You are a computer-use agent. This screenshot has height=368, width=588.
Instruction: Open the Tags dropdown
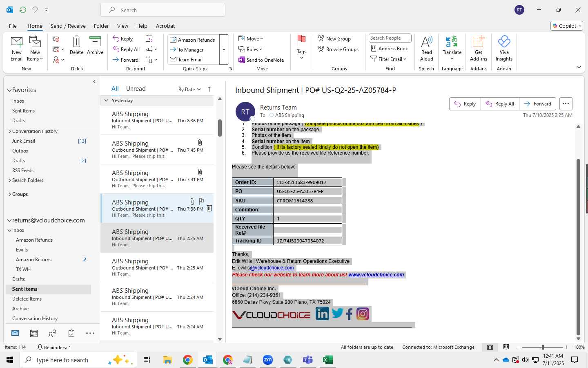pos(301,47)
